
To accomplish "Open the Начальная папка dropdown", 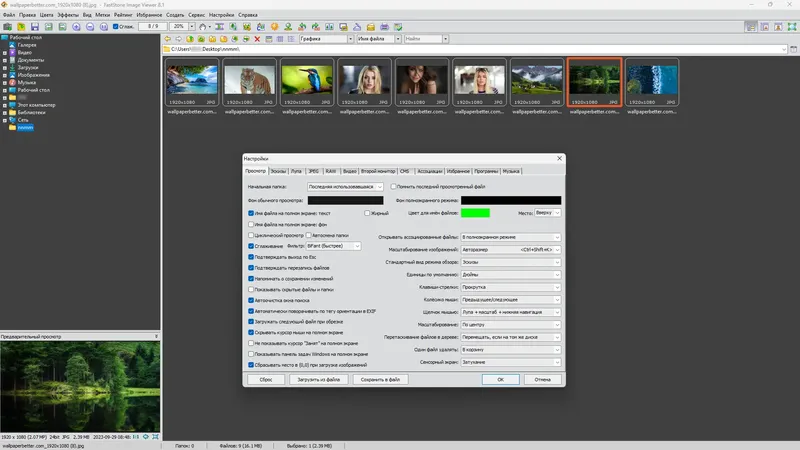I will [x=345, y=187].
